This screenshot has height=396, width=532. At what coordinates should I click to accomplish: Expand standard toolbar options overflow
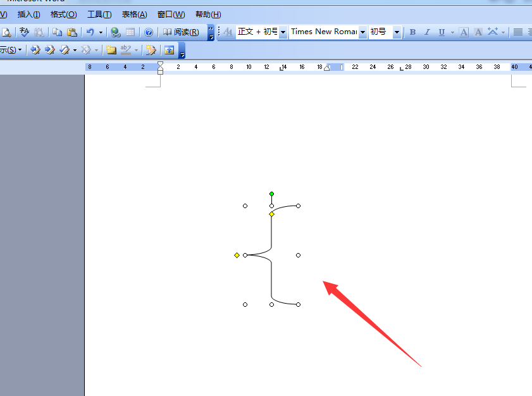211,32
